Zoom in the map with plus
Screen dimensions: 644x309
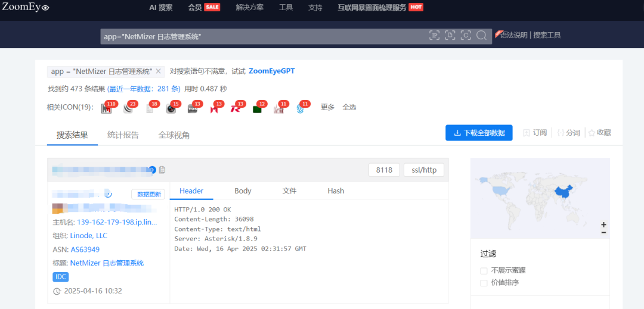coord(603,224)
